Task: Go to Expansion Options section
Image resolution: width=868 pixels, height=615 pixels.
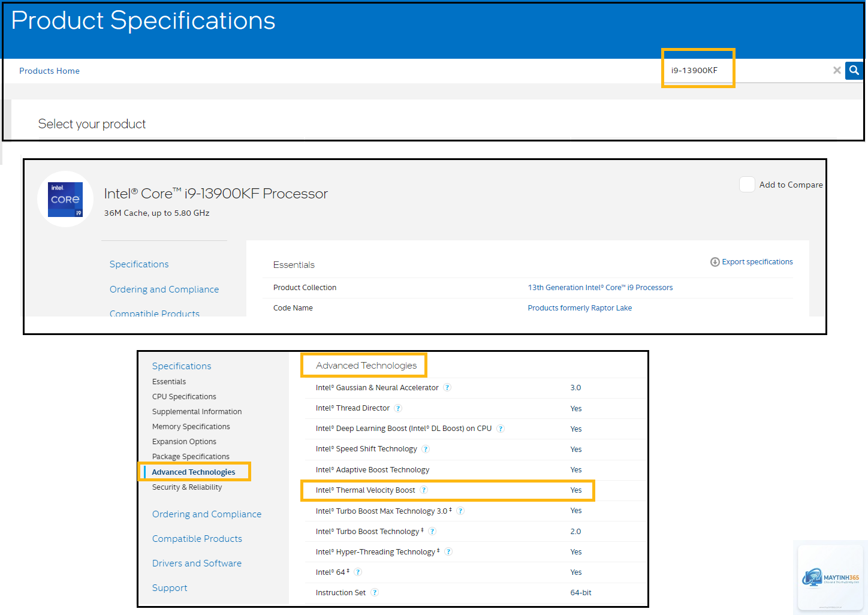Action: [184, 442]
